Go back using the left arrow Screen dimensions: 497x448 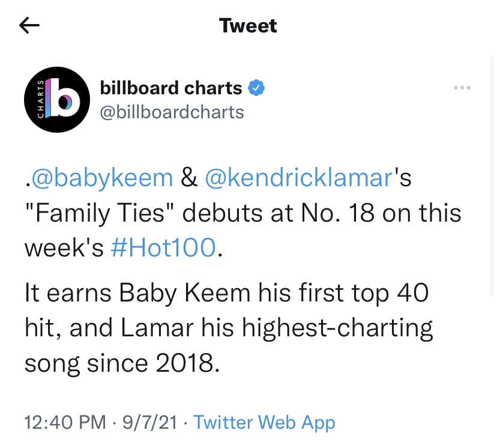29,25
